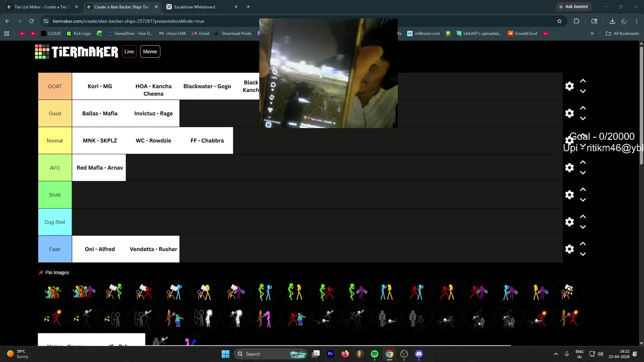Open Firefox from the taskbar
The image size is (644, 362).
tap(345, 354)
